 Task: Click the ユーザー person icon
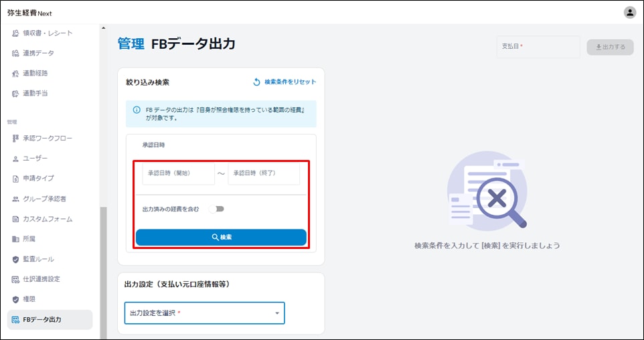(x=15, y=159)
